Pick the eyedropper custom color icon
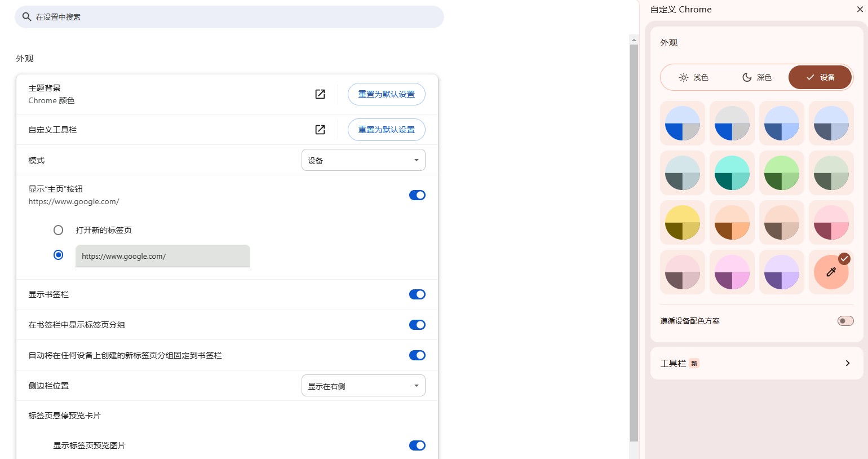 (831, 272)
